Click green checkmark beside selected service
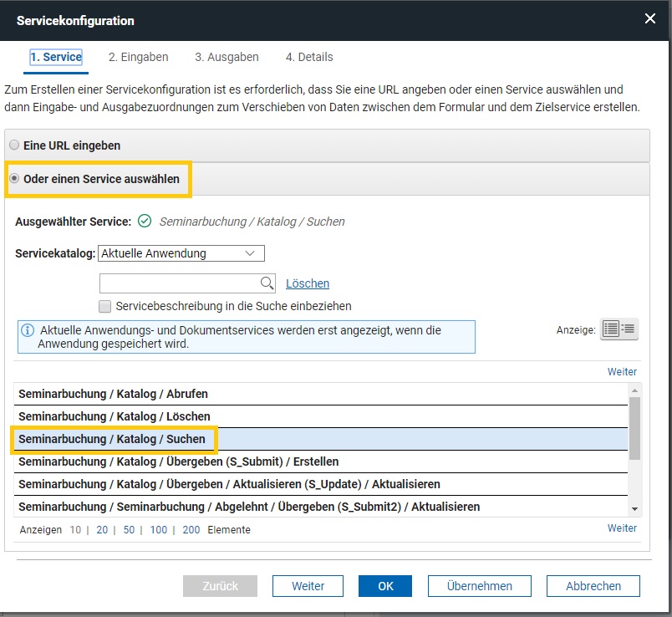This screenshot has width=672, height=617. pyautogui.click(x=145, y=222)
